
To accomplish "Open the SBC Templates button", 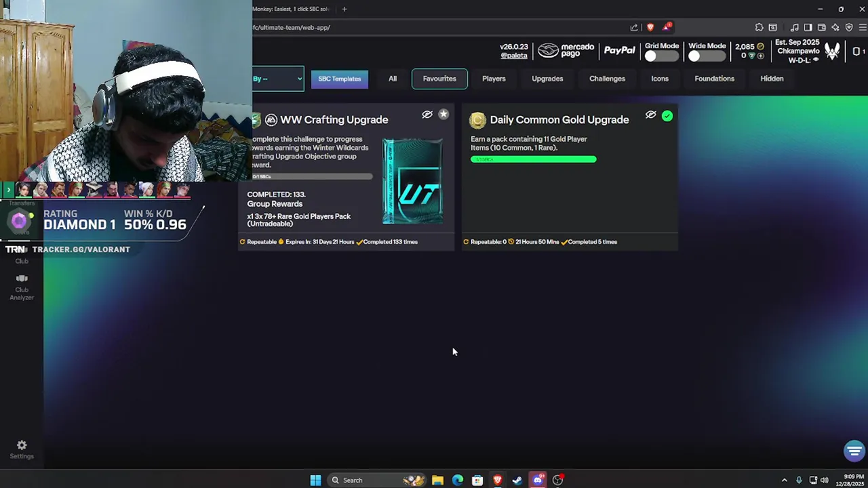I will click(x=340, y=79).
